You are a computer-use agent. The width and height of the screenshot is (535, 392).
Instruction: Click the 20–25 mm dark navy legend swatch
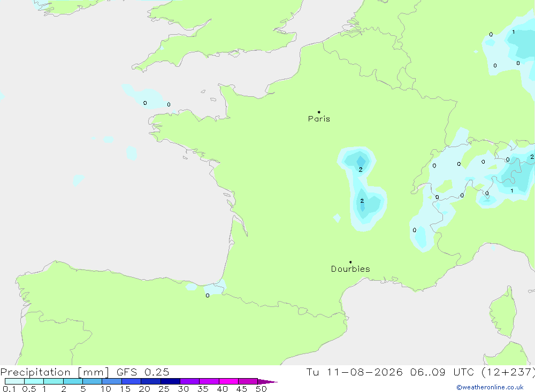tap(150, 381)
